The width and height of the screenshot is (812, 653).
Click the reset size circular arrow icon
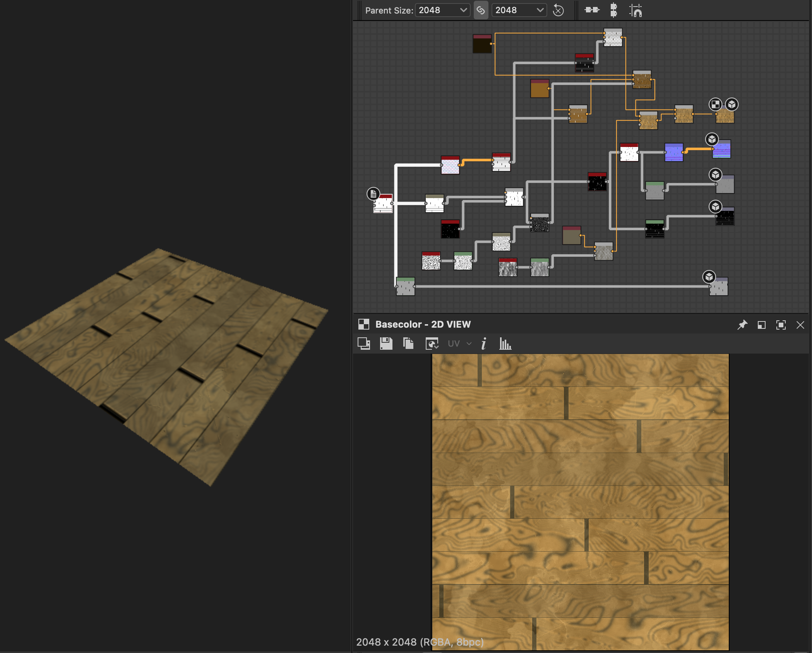[x=558, y=10]
